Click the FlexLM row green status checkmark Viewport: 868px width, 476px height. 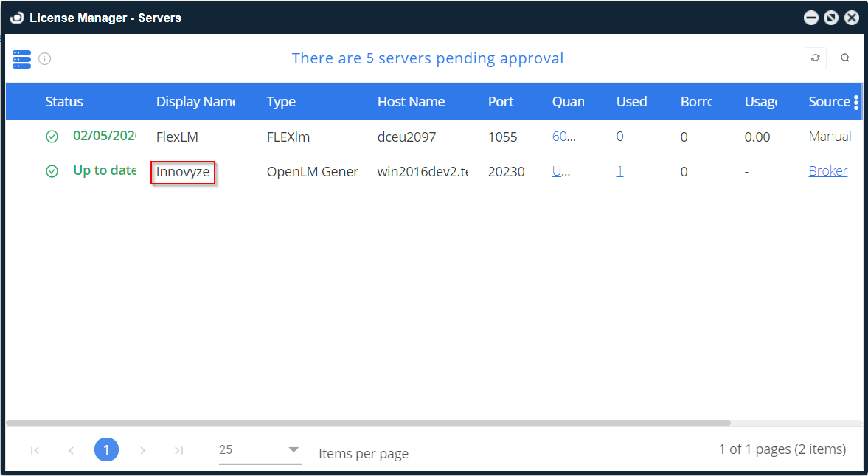pos(52,137)
